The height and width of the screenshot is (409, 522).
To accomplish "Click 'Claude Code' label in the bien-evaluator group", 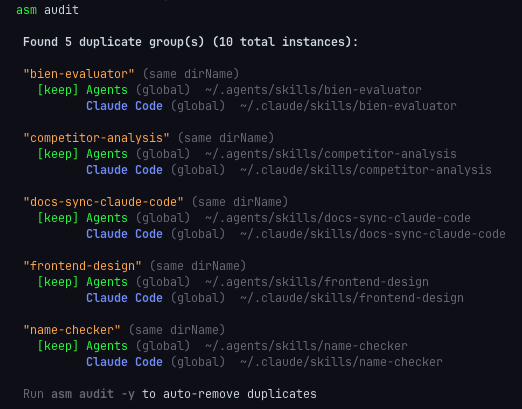I will (124, 106).
